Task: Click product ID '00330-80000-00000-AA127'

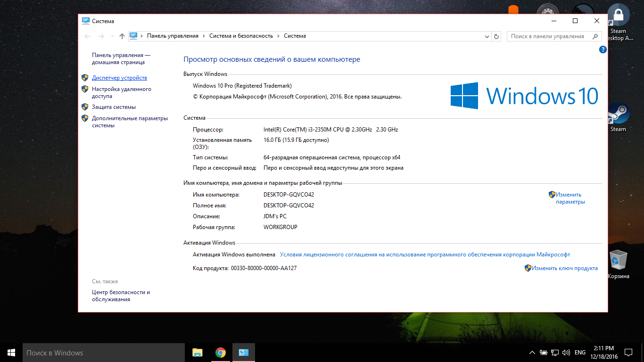Action: click(x=264, y=268)
